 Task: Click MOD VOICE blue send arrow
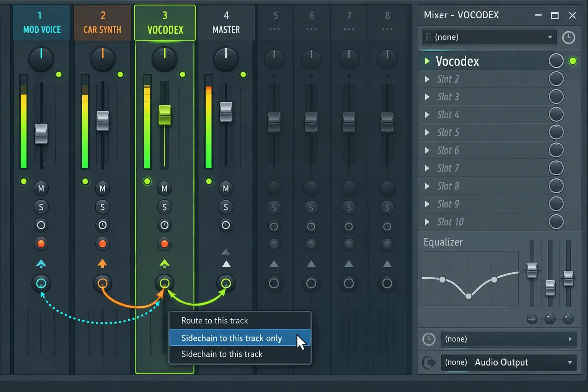(x=41, y=263)
